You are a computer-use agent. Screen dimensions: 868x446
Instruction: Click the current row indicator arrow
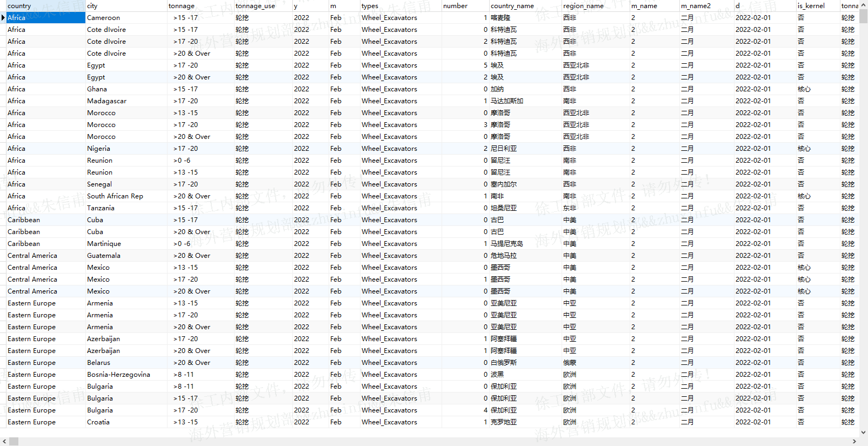(3, 18)
